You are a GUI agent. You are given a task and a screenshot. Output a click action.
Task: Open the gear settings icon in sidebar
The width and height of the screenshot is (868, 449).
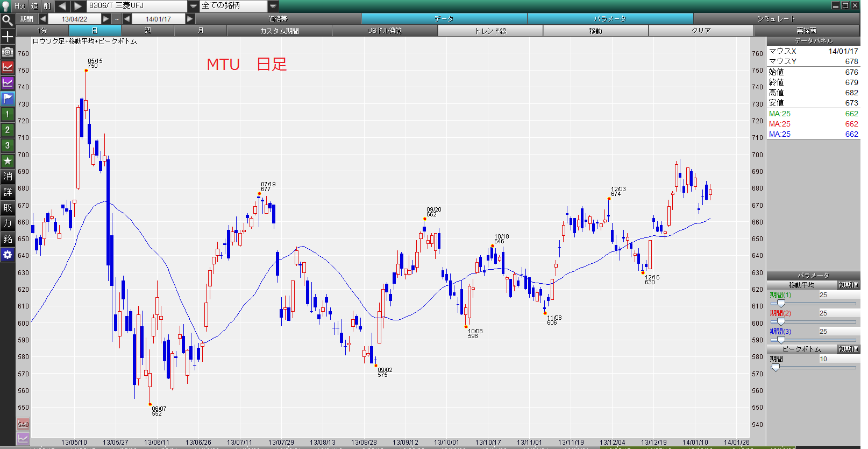tap(8, 255)
